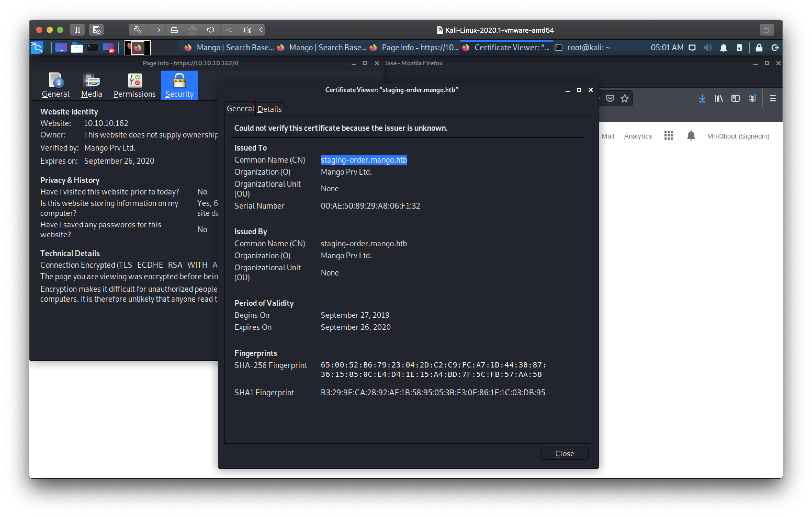Open the Firefox Account icon
Screen dimensions: 812x517
coord(752,99)
